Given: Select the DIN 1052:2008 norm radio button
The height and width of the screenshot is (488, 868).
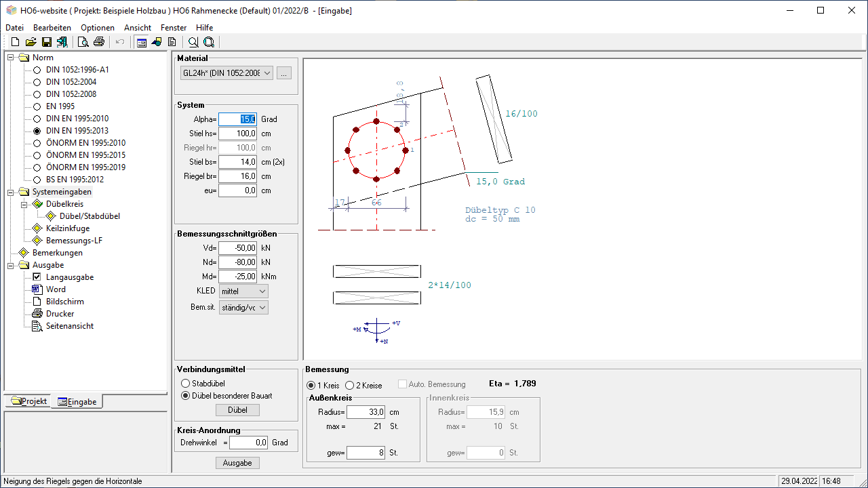Looking at the screenshot, I should pos(37,94).
